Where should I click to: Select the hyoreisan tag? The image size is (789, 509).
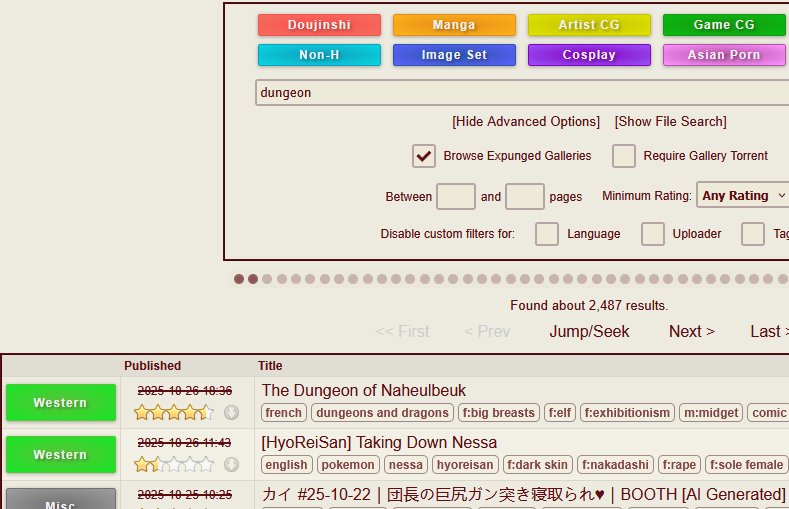[x=465, y=464]
